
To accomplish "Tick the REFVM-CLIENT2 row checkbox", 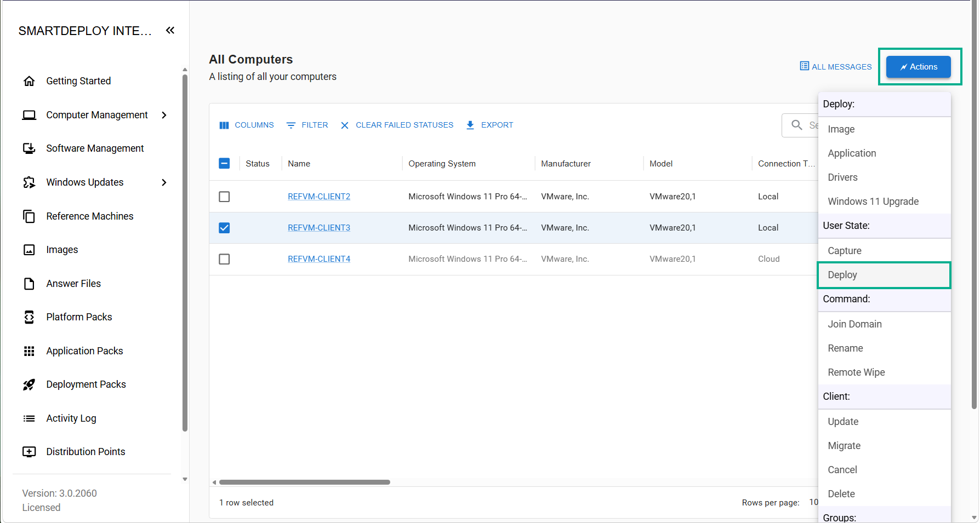I will 224,197.
